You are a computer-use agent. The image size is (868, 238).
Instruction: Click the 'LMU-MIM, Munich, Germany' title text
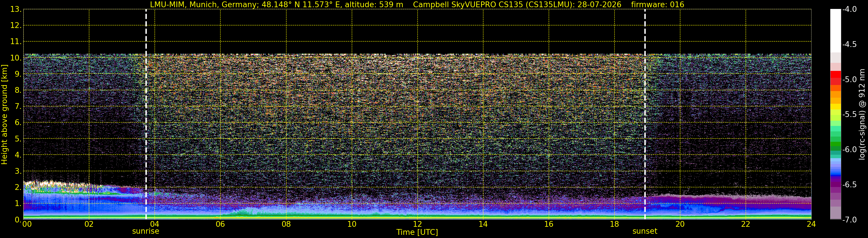[204, 4]
